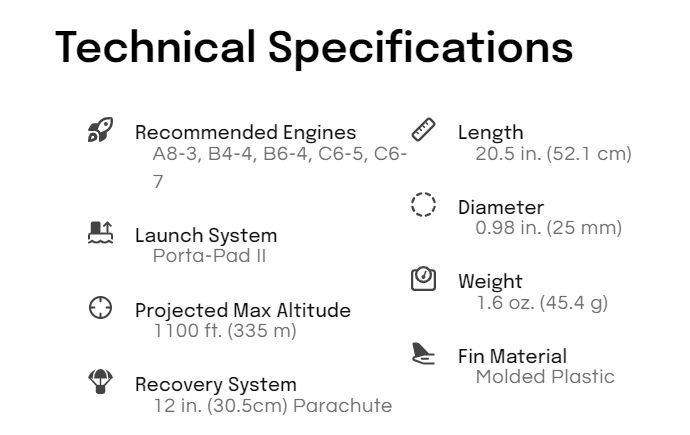The width and height of the screenshot is (690, 435).
Task: Click the scale icon beside Weight
Action: pos(424,279)
